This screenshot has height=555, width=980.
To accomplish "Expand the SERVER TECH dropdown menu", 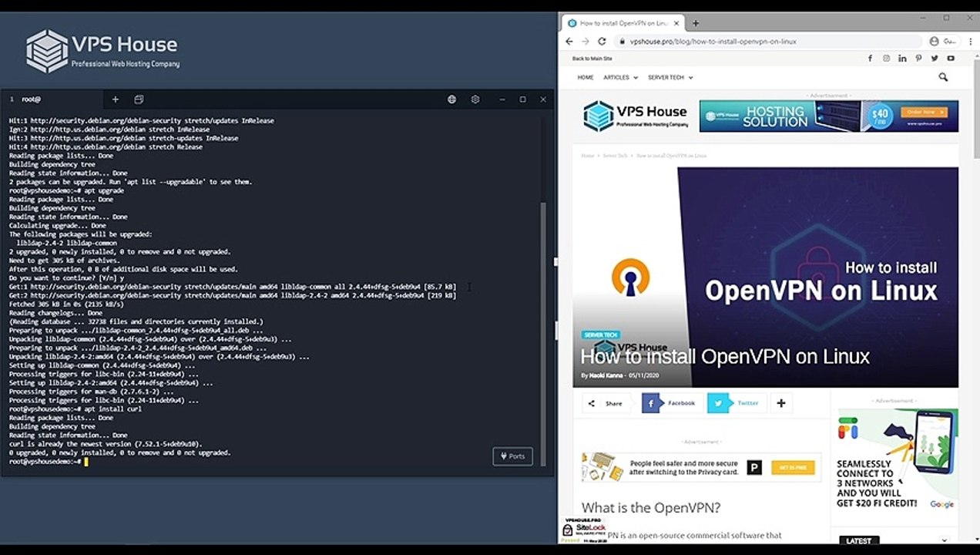I will pyautogui.click(x=670, y=78).
